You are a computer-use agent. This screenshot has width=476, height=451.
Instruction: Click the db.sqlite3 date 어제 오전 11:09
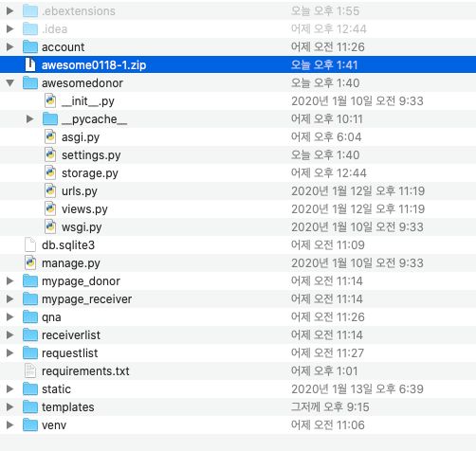pyautogui.click(x=328, y=245)
